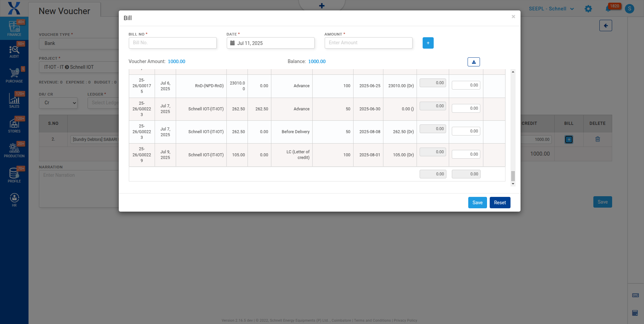Open the Production module icon
The height and width of the screenshot is (324, 644).
pos(14,150)
